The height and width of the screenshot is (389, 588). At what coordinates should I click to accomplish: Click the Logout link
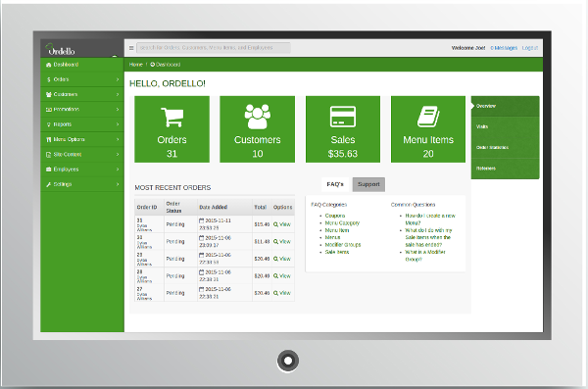pyautogui.click(x=530, y=48)
